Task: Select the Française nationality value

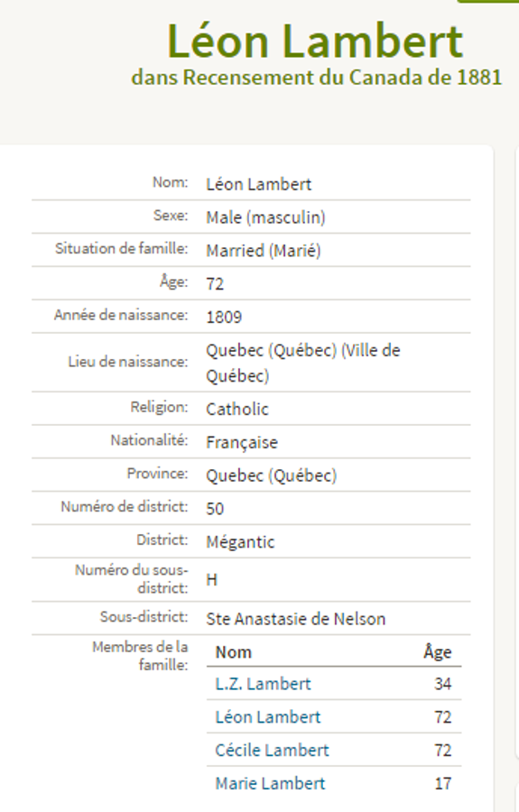Action: 242,442
